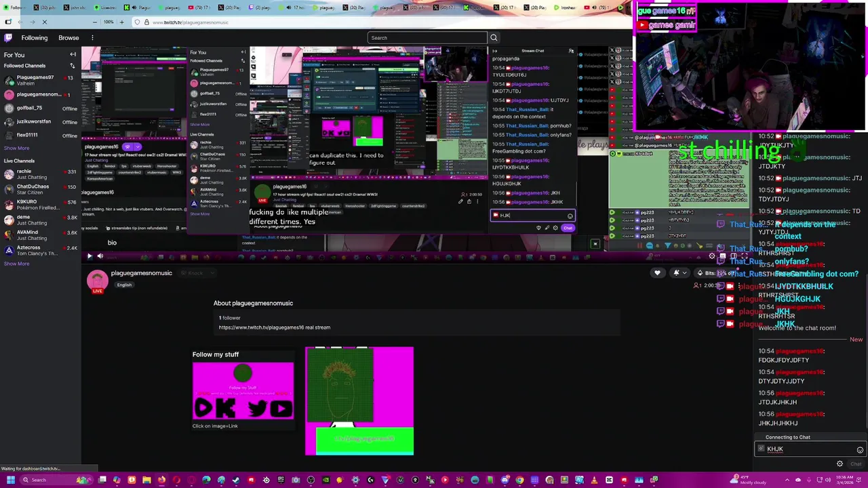Open Firefox from the taskbar
This screenshot has height=488, width=868.
pyautogui.click(x=161, y=480)
